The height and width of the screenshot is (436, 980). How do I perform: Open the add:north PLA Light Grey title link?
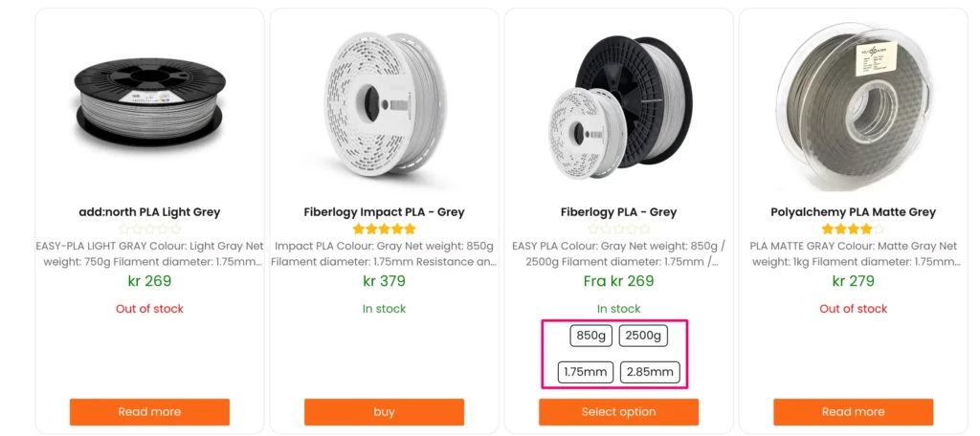[149, 212]
